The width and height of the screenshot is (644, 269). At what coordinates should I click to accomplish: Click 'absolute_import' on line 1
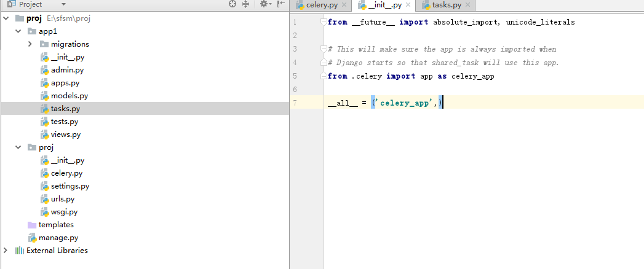(466, 22)
